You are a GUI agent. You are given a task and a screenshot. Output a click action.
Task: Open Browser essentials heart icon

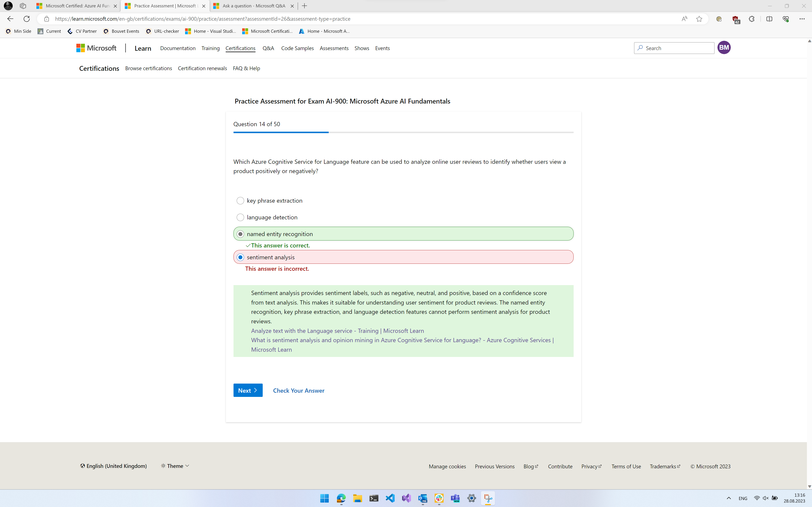786,19
